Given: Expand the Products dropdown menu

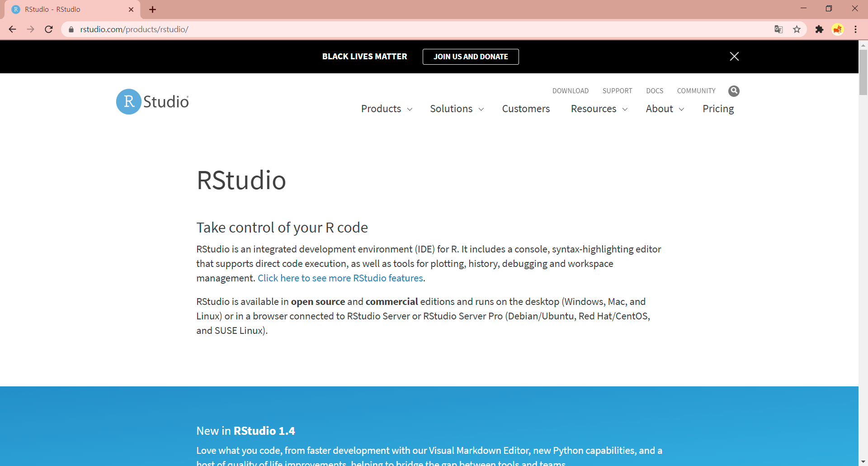Looking at the screenshot, I should (387, 109).
